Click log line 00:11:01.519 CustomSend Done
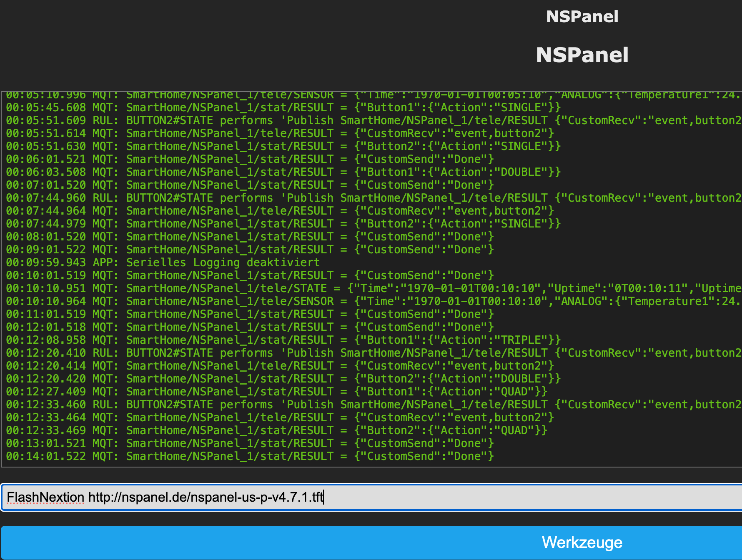This screenshot has height=560, width=742. pos(250,314)
